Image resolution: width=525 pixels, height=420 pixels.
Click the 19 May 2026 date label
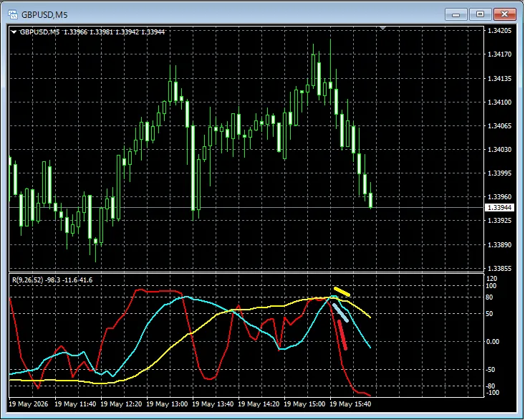point(29,404)
